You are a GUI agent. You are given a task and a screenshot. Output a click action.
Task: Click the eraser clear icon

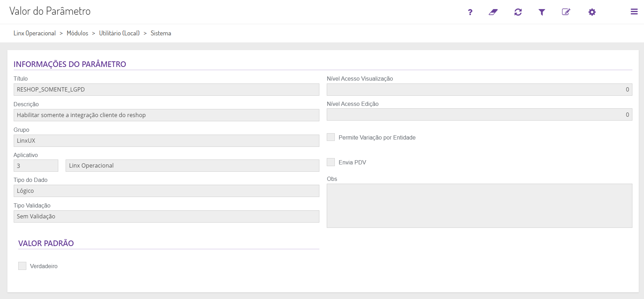click(493, 12)
